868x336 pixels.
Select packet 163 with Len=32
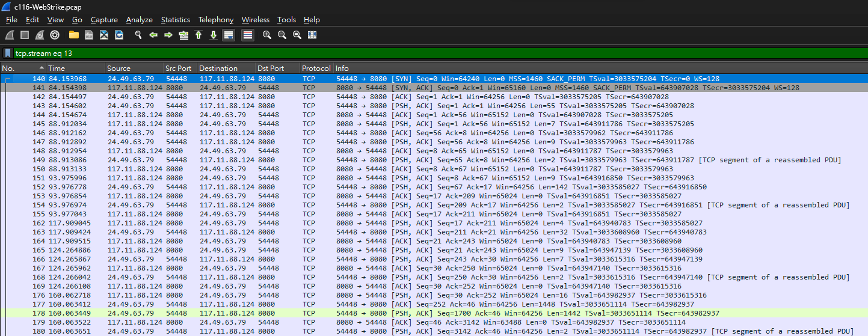[434, 232]
